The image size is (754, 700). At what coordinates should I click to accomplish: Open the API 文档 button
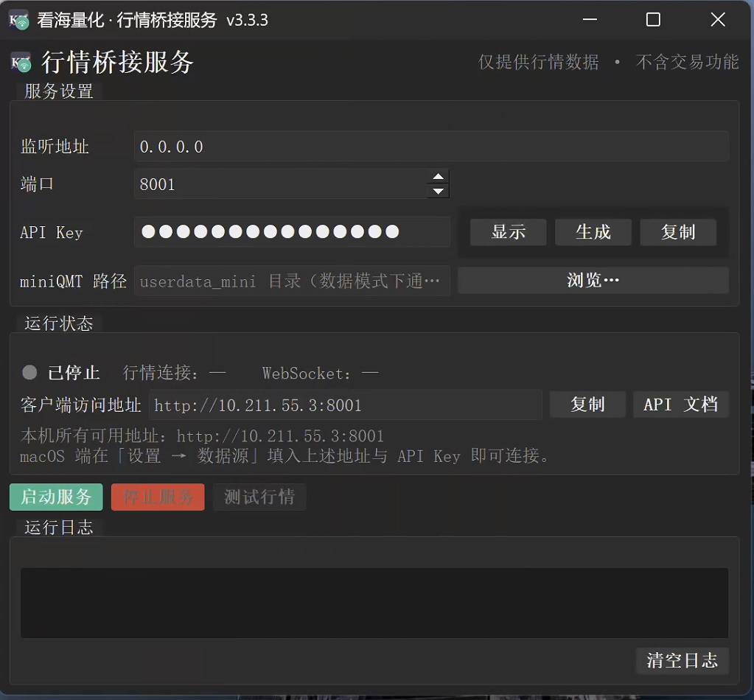pos(681,405)
